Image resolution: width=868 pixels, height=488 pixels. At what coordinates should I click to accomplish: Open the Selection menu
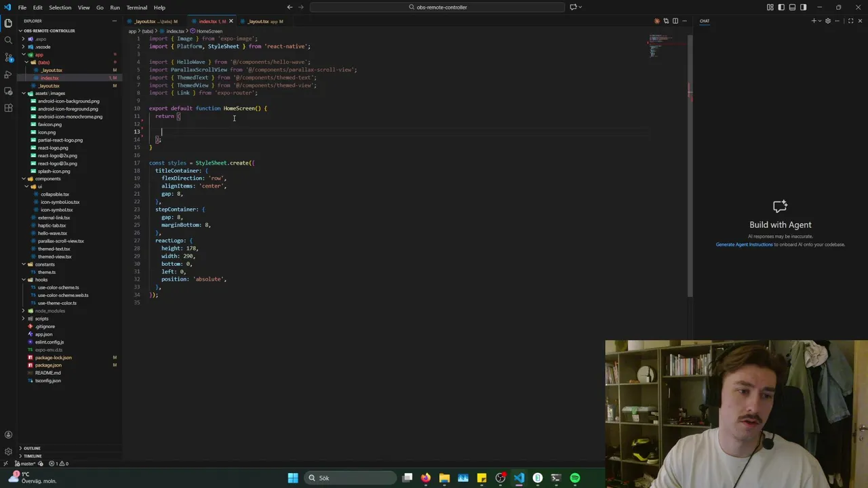[x=60, y=7]
